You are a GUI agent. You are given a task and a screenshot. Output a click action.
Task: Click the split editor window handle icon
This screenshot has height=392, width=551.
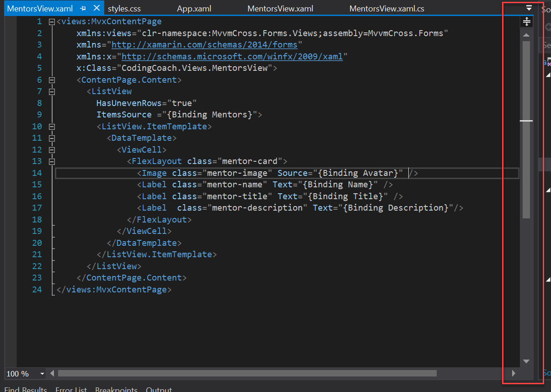coord(526,21)
